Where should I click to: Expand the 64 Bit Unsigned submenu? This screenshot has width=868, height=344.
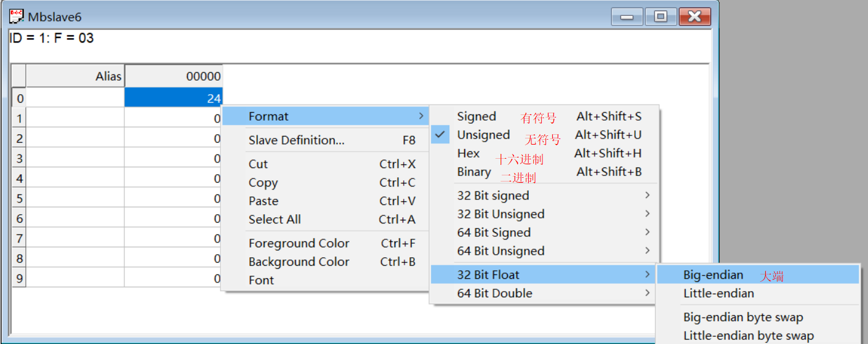coord(500,251)
